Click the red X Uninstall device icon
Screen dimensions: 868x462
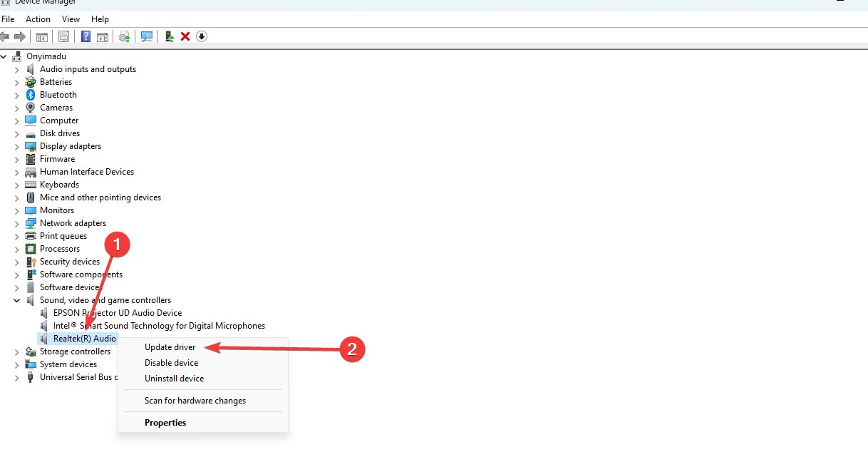185,36
